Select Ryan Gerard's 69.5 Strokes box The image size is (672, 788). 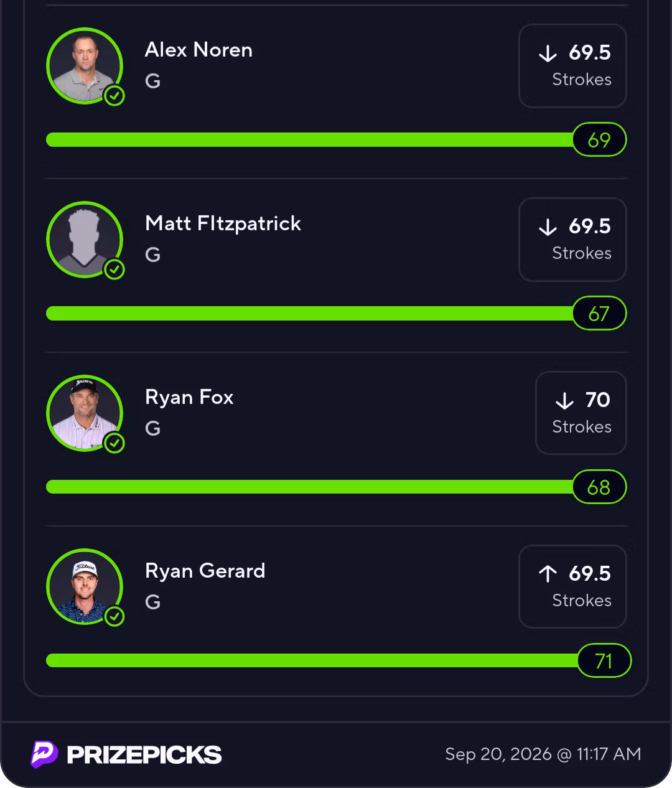(x=572, y=587)
